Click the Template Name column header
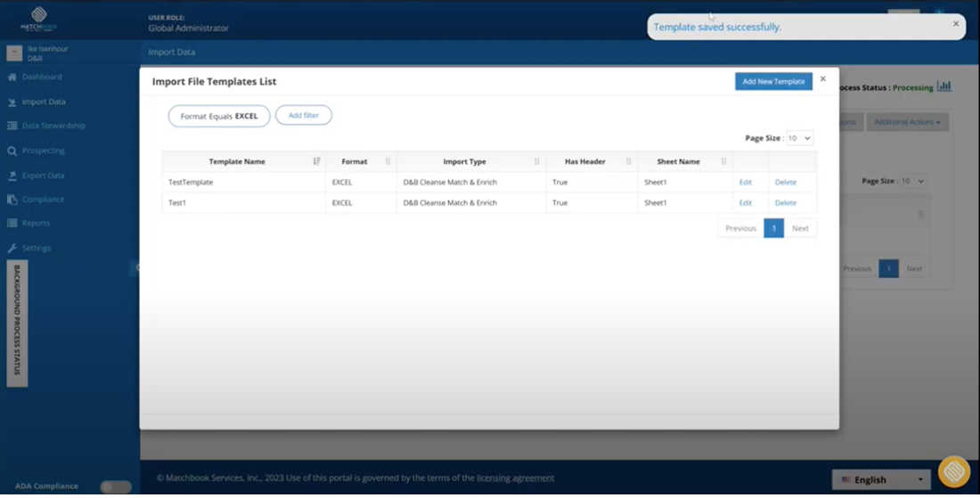 [x=237, y=161]
